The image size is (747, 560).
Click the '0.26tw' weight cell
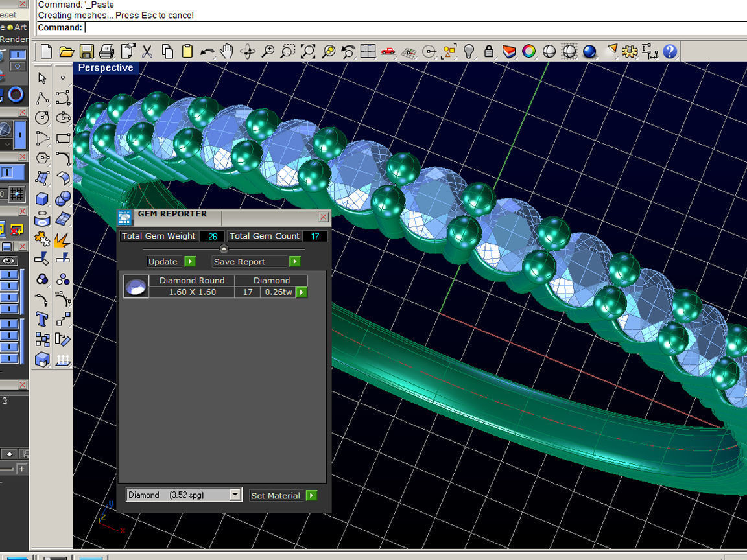point(278,292)
